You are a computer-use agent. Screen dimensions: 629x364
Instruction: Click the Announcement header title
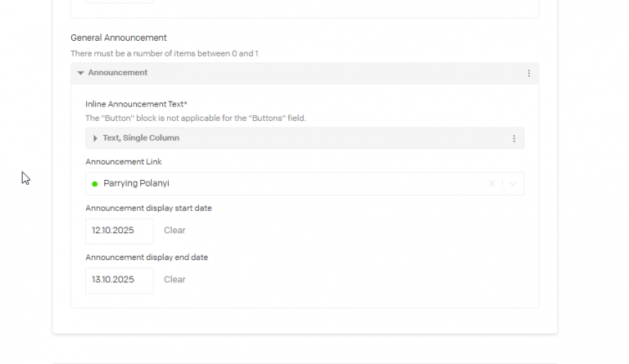[118, 73]
